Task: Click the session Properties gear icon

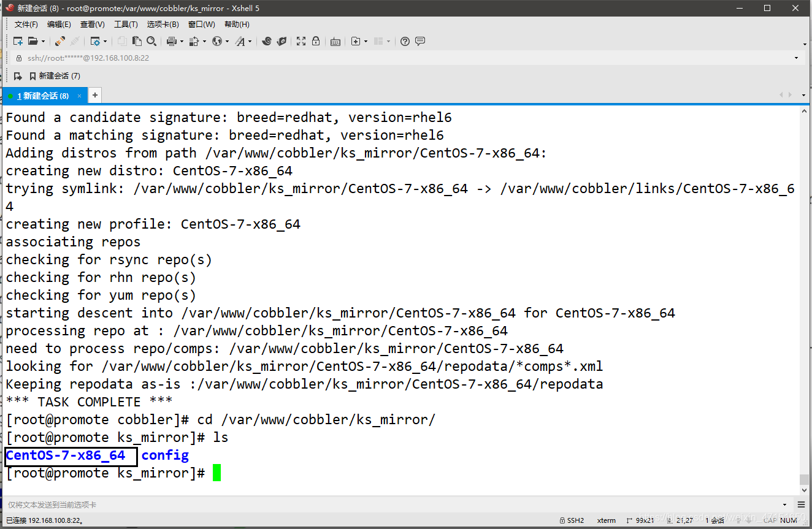Action: coord(95,42)
